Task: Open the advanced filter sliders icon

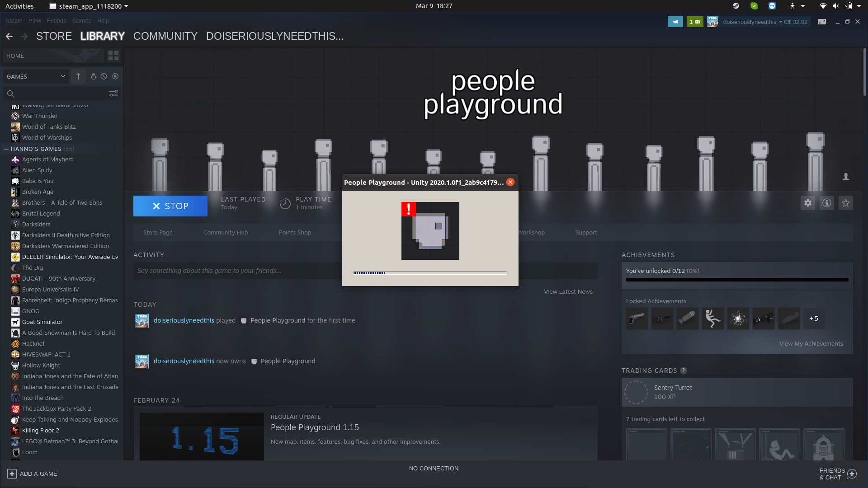Action: [x=113, y=93]
